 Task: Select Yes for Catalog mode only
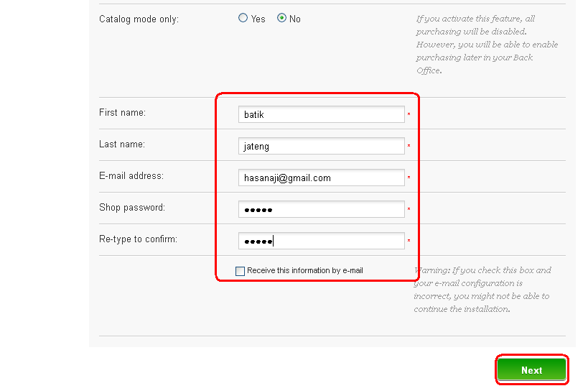pos(243,18)
